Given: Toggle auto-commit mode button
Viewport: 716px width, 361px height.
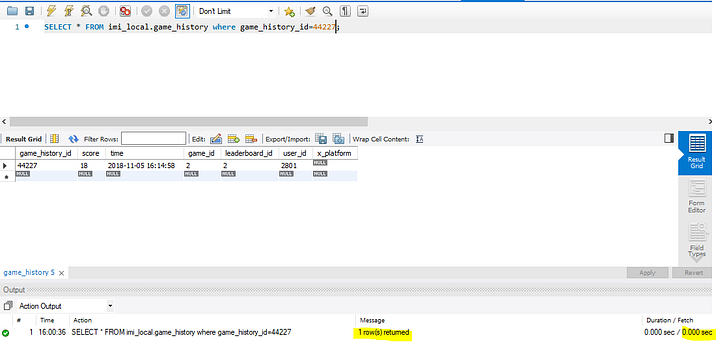Looking at the screenshot, I should coord(182,11).
